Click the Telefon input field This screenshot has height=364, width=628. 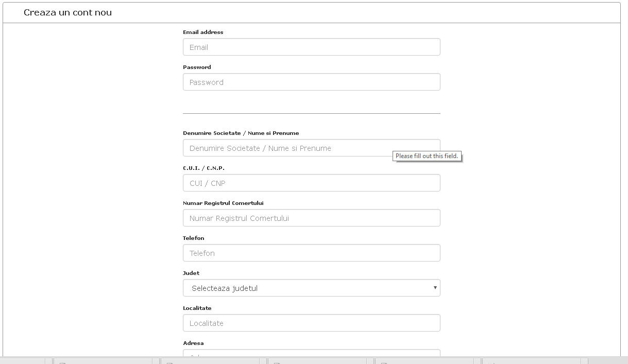coord(311,253)
